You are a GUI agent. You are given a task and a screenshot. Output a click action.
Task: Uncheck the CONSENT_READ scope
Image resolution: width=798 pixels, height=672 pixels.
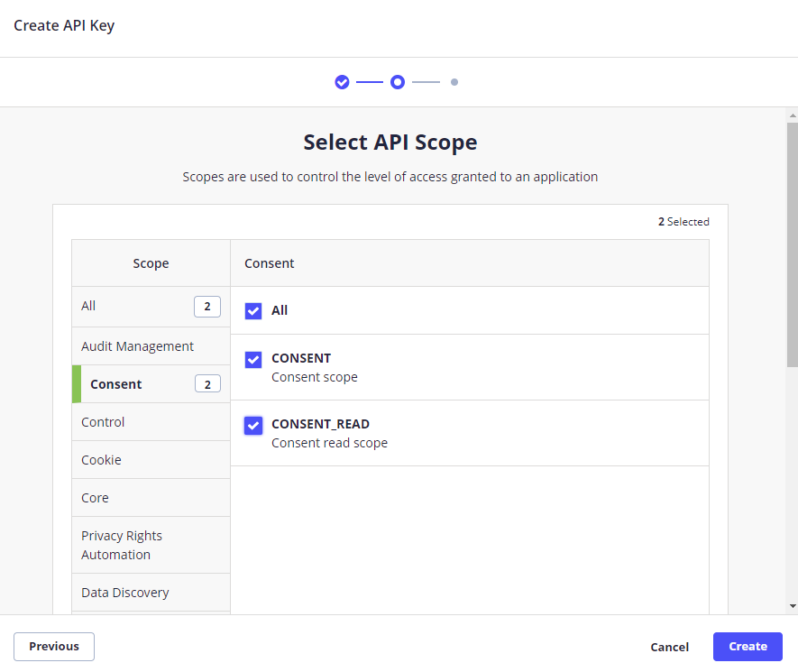pyautogui.click(x=253, y=425)
